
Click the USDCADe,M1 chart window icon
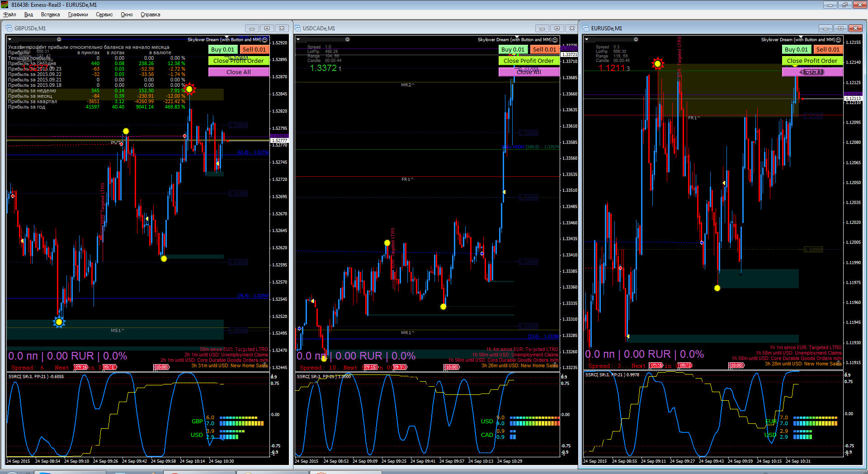click(x=298, y=28)
